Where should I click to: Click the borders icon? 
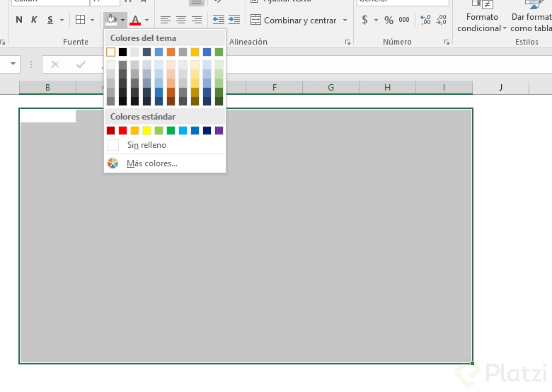click(x=80, y=20)
